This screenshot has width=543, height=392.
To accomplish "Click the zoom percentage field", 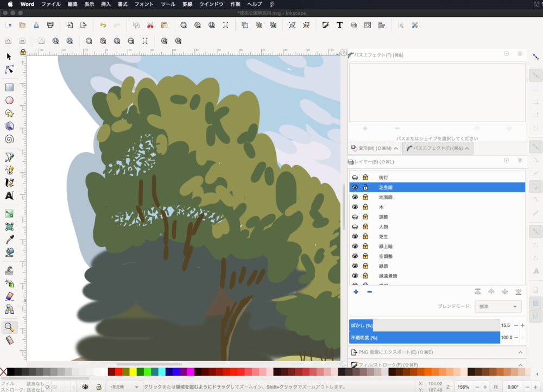I will (x=463, y=387).
